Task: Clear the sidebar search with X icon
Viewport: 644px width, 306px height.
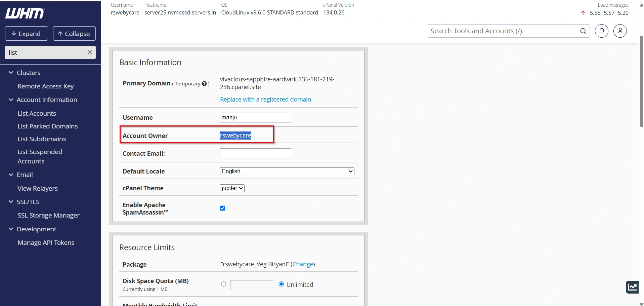Action: 90,52
